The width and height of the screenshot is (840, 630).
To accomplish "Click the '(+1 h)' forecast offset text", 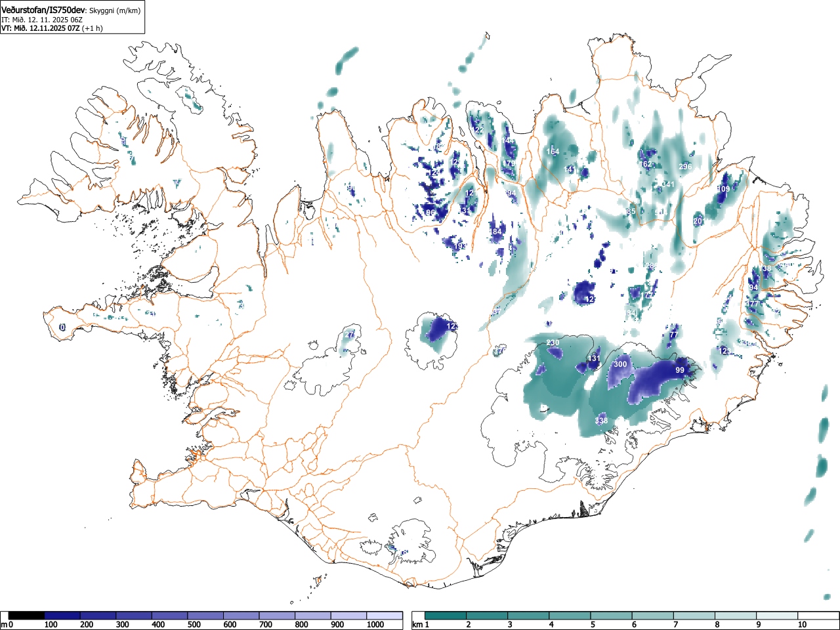I will pos(93,28).
